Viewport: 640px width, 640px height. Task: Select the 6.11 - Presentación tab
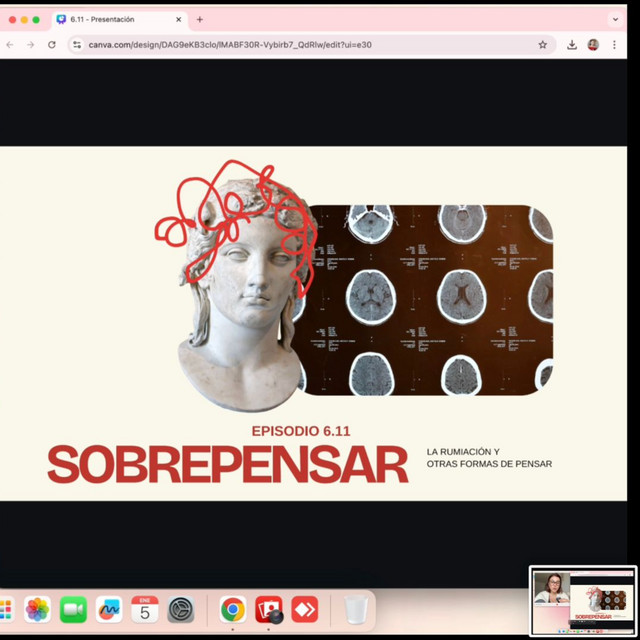point(120,20)
